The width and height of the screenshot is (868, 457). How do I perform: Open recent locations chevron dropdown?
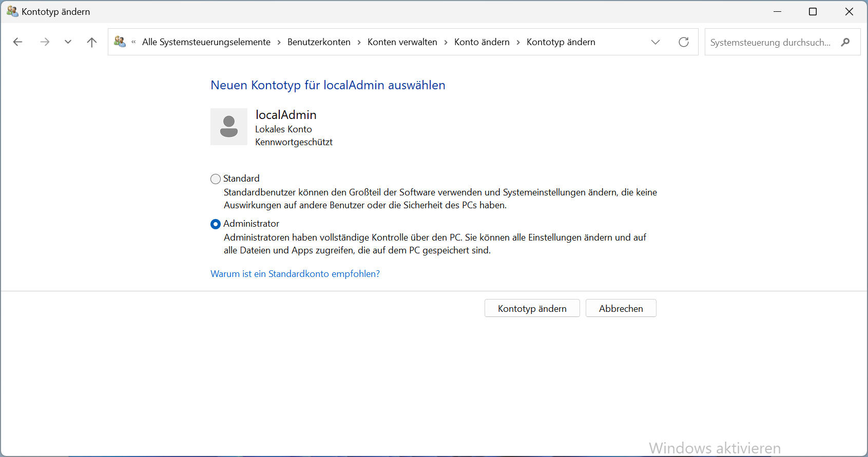pos(68,42)
